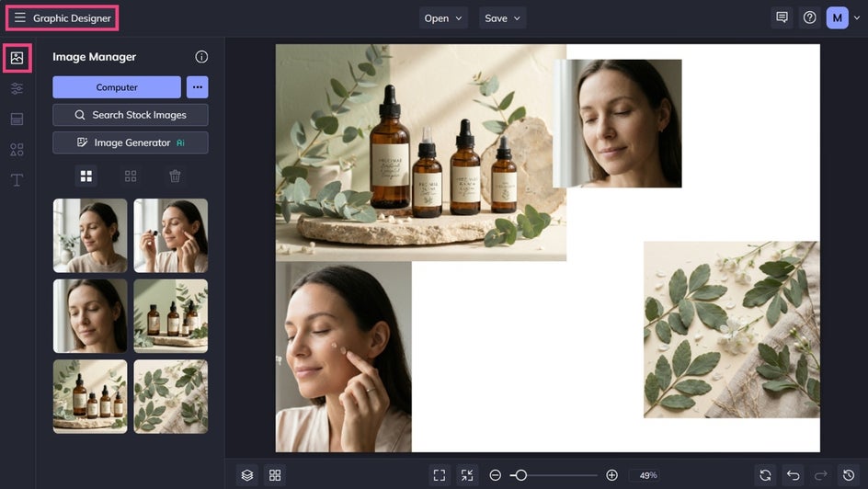Select thumbnail of woman looking toward window
Screen dimensions: 868x489
point(90,235)
